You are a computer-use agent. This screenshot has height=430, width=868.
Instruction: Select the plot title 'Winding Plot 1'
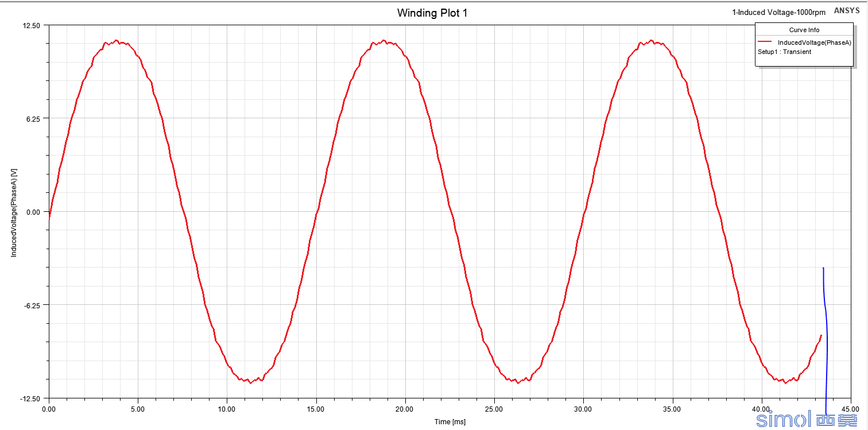pyautogui.click(x=432, y=13)
